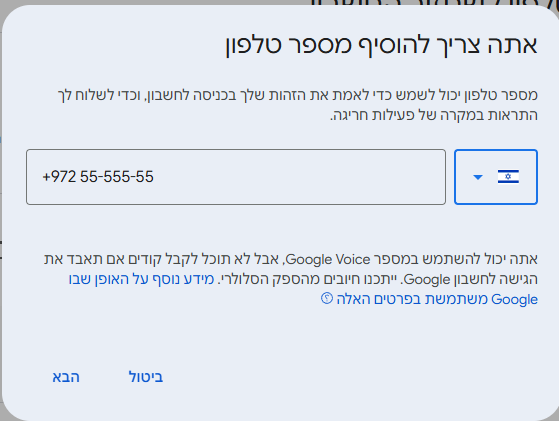Click the help icon after the Google link
Image resolution: width=559 pixels, height=421 pixels.
(x=327, y=298)
